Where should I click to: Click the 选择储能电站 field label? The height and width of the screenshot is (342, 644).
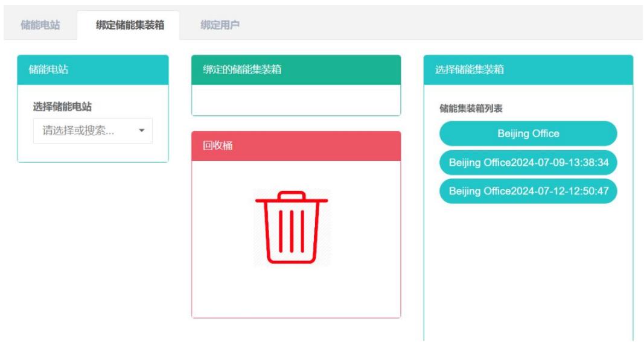66,107
